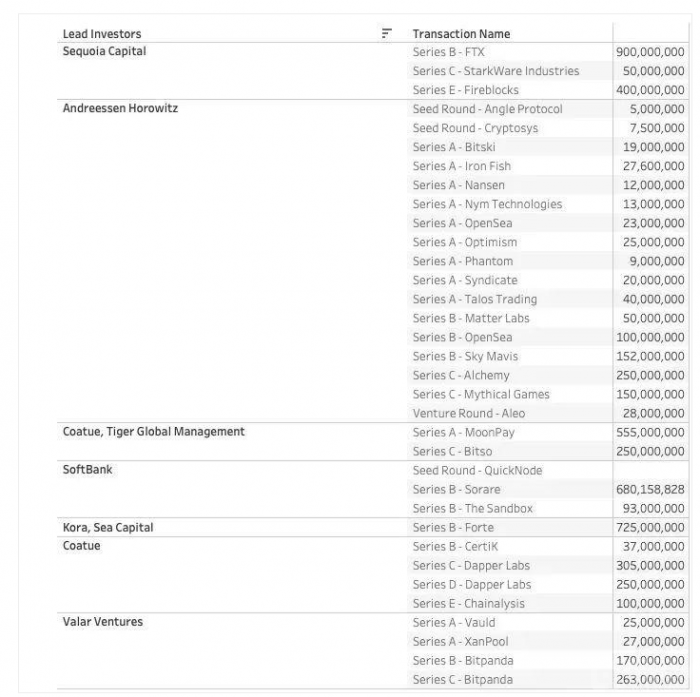Click the 37,000,000 amount cell
Screen dimensions: 700x697
click(654, 547)
